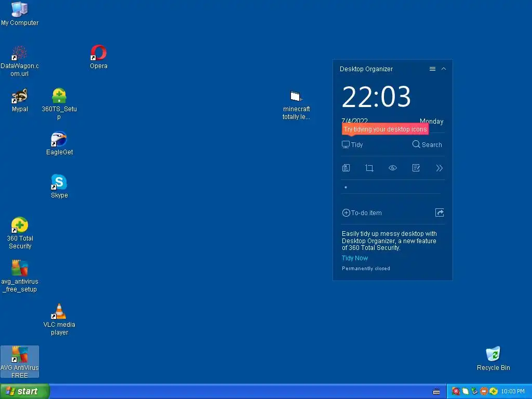Open Search in Desktop Organizer
The width and height of the screenshot is (532, 399).
click(427, 144)
